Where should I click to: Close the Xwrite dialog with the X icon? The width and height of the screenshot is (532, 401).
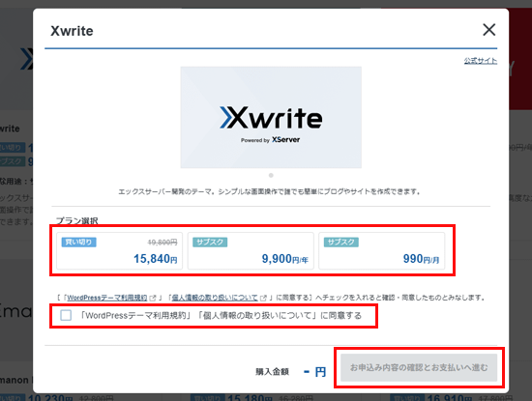tap(488, 30)
